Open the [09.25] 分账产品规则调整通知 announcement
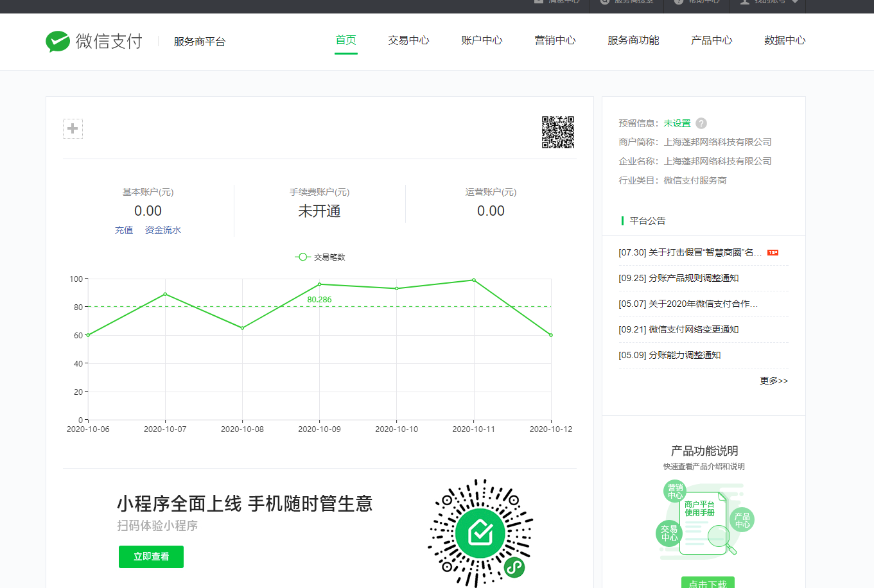Image resolution: width=874 pixels, height=588 pixels. tap(679, 278)
